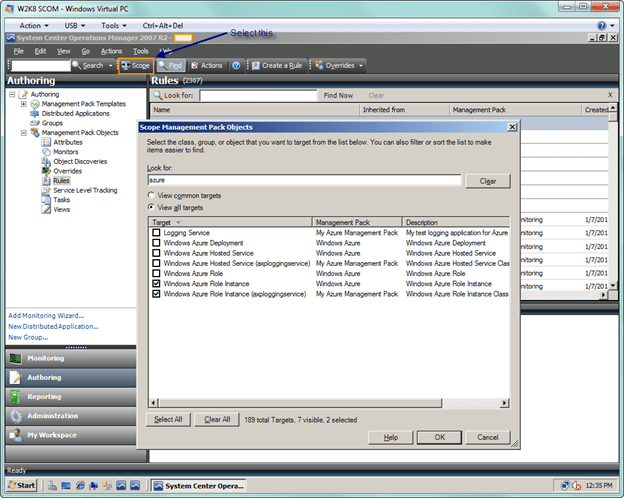
Task: Check the Windows Azure Role target
Action: click(156, 273)
